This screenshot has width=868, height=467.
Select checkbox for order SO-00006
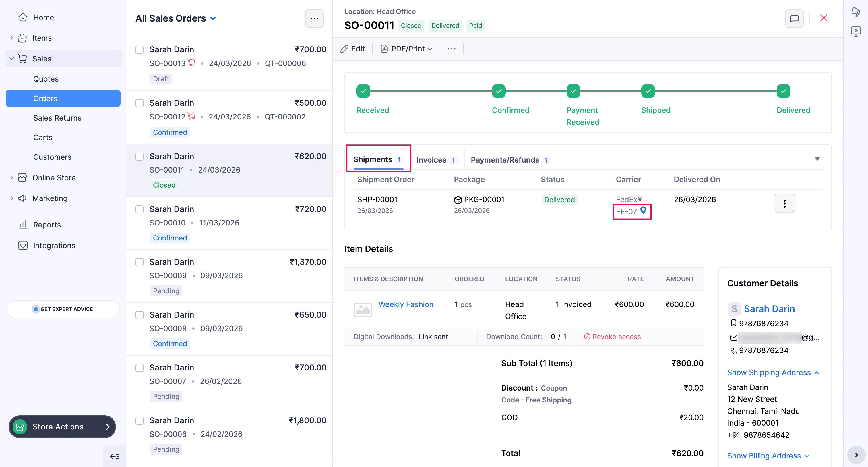(x=139, y=421)
